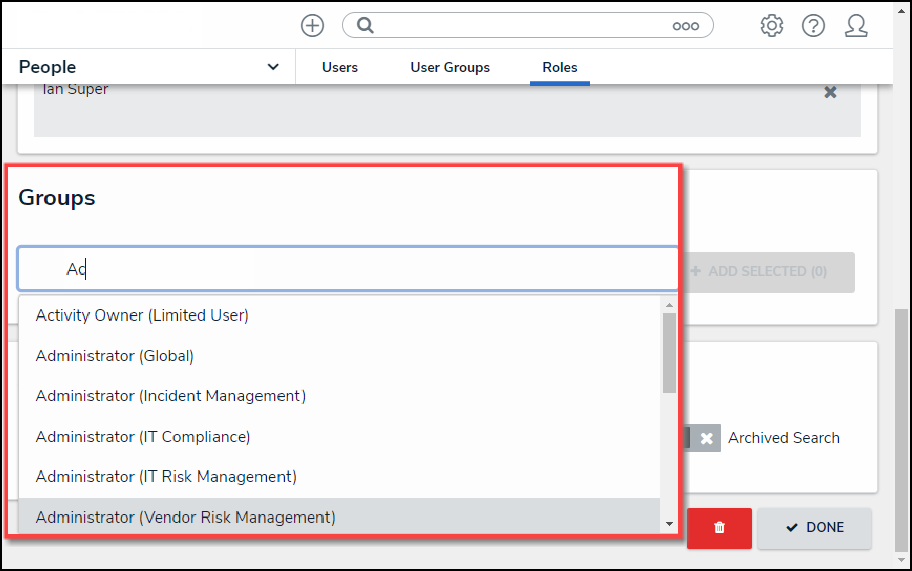Viewport: 912px width, 571px height.
Task: Open the Roles tab
Action: click(560, 67)
